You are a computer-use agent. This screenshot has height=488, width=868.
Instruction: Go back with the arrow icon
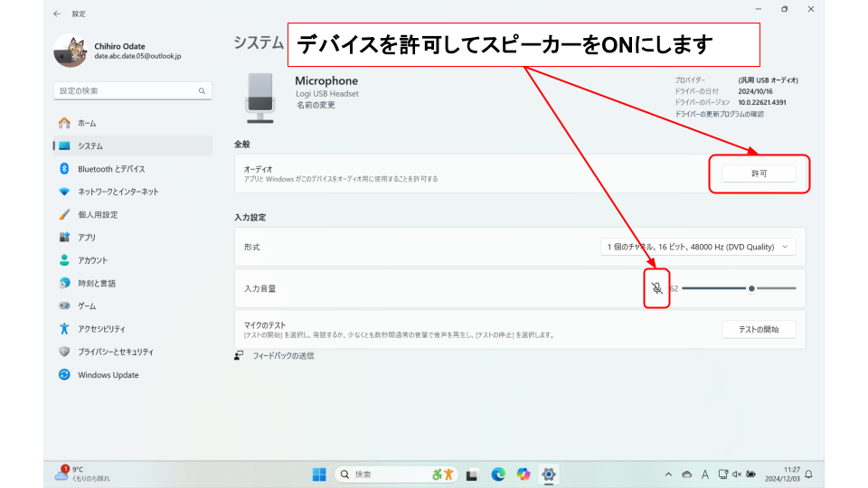pyautogui.click(x=58, y=14)
